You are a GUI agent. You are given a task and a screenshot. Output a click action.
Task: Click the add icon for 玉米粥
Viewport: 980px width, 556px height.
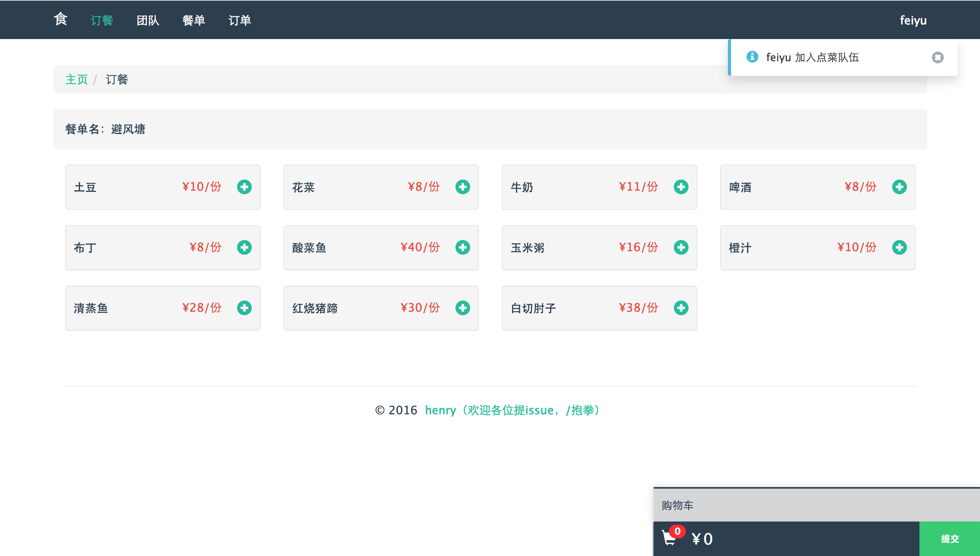pyautogui.click(x=681, y=248)
